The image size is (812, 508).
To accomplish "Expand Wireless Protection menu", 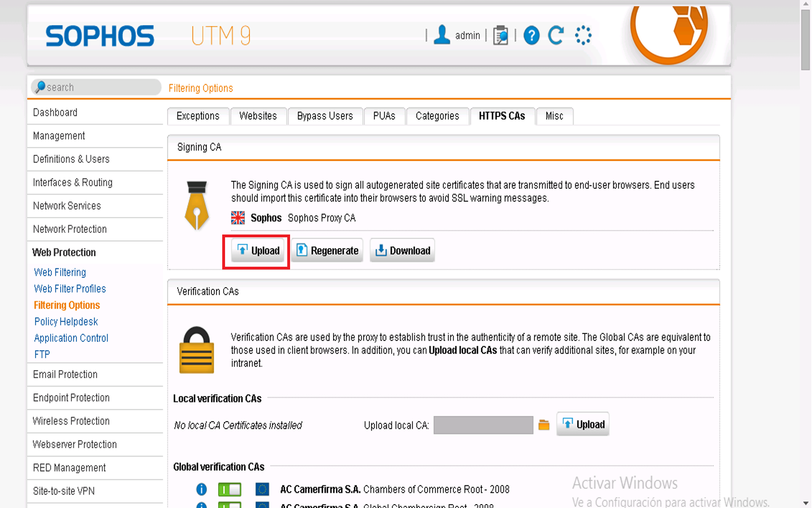I will [95, 421].
